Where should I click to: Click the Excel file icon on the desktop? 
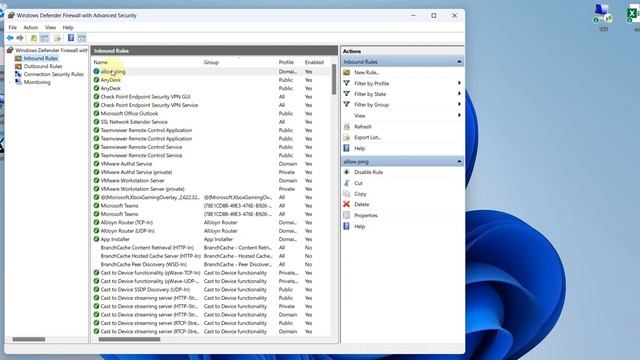[x=633, y=14]
